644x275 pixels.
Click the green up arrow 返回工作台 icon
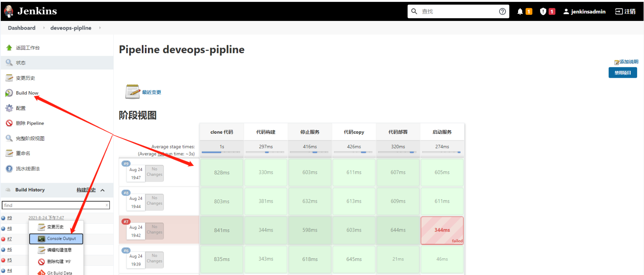[9, 47]
